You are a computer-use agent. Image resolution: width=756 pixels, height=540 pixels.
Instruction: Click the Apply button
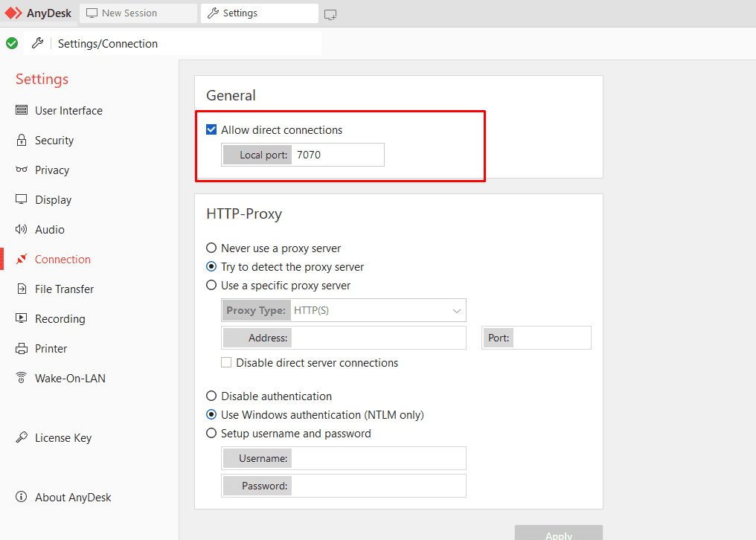pos(558,533)
